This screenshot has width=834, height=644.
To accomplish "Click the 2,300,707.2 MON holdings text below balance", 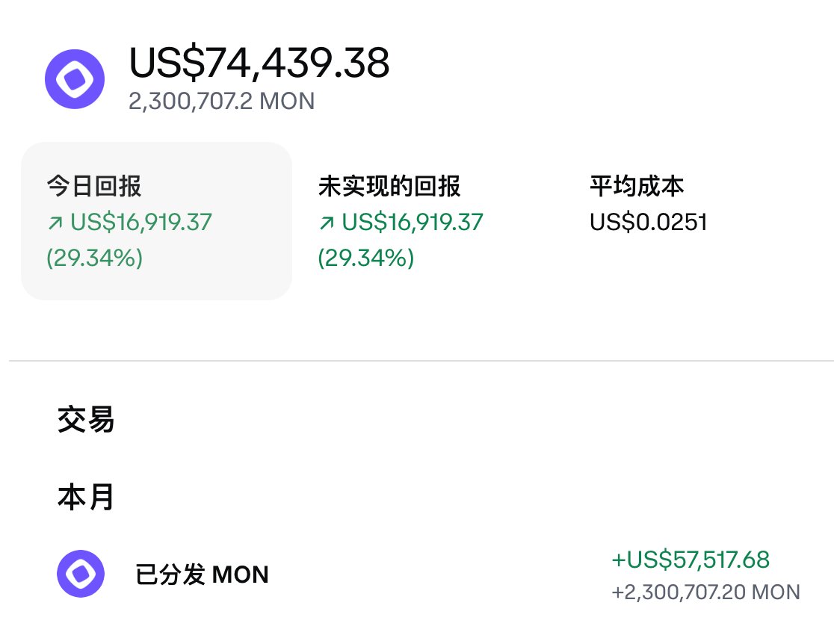I will tap(221, 101).
